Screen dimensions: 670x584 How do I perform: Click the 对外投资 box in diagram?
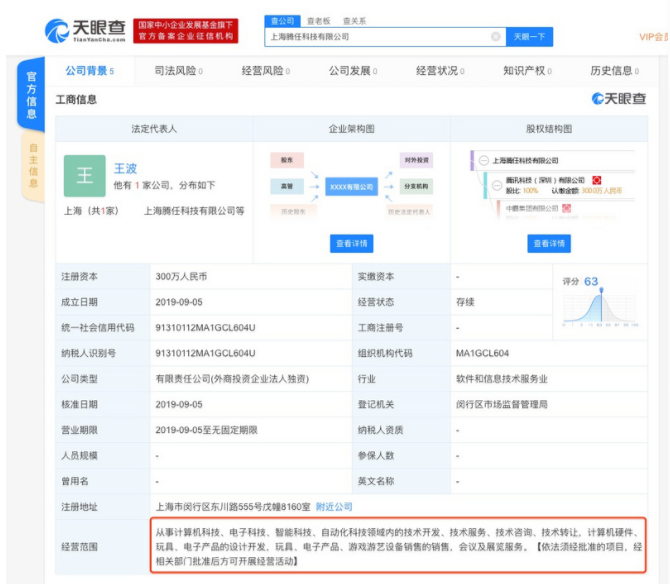pyautogui.click(x=417, y=160)
